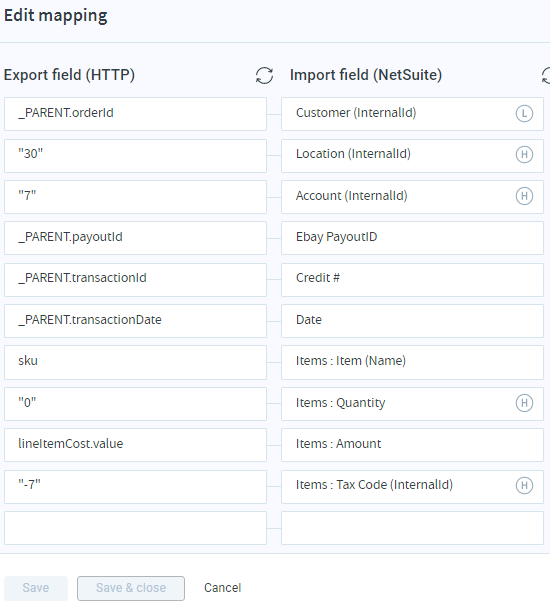Edit the "30" hardcoded export value
The image size is (550, 604).
click(135, 156)
